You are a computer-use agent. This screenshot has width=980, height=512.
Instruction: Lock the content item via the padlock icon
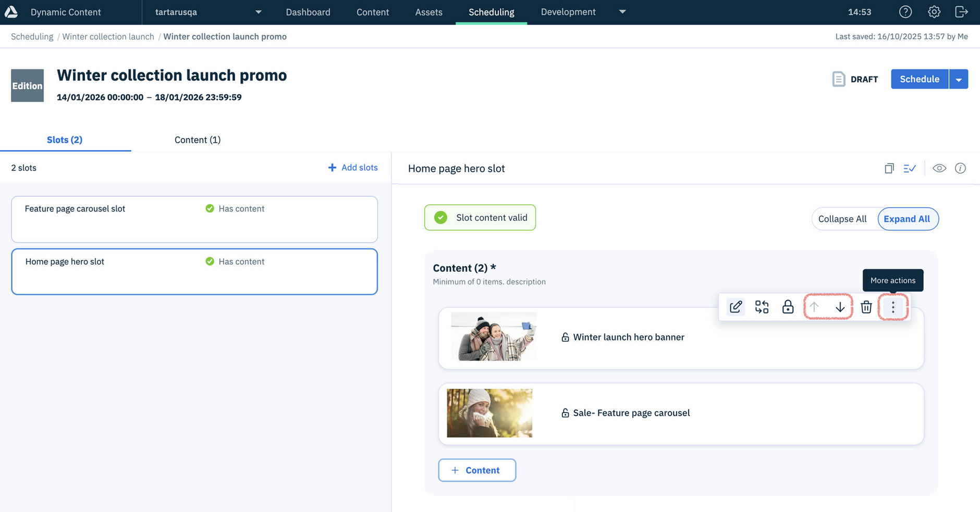[788, 307]
